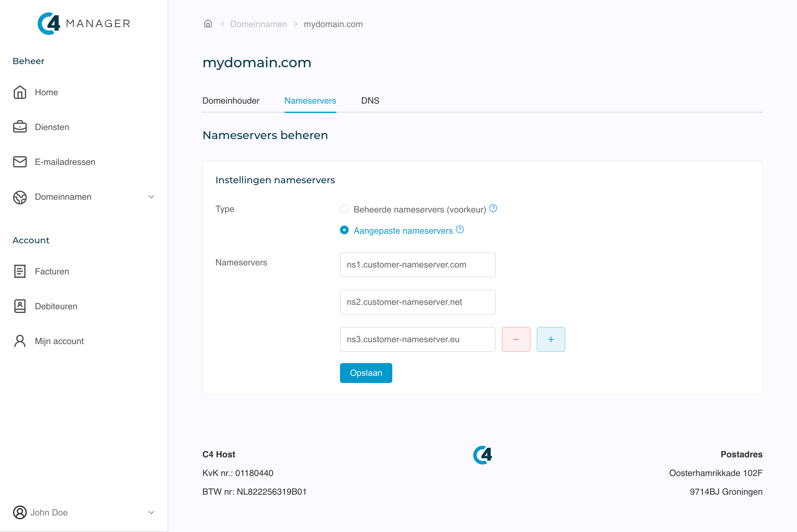The width and height of the screenshot is (797, 532).
Task: Select Beheerde nameservers (voorkeur) radio button
Action: point(344,209)
